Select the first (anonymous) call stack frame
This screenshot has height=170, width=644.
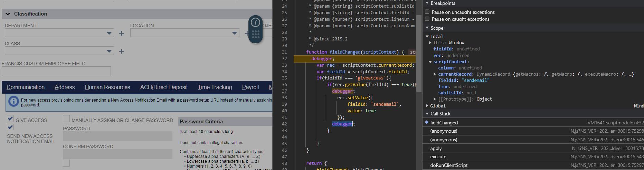pos(533,131)
